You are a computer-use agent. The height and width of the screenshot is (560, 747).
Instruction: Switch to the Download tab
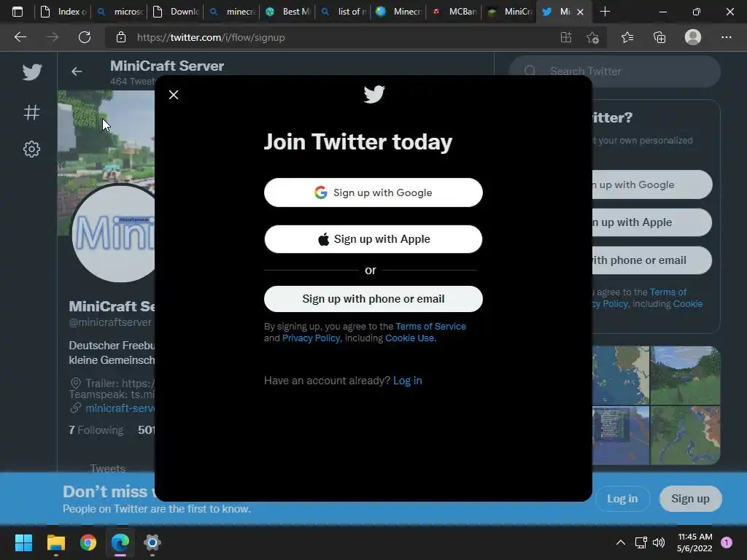click(x=175, y=12)
